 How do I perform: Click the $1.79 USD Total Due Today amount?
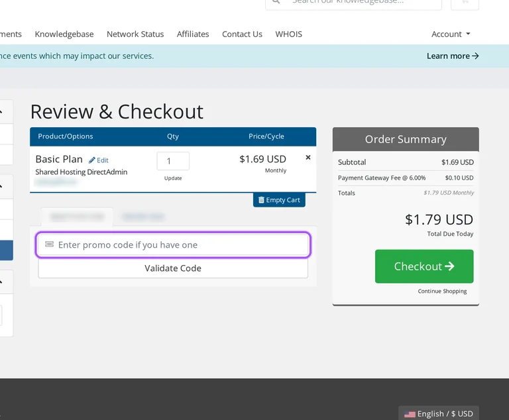pos(439,220)
